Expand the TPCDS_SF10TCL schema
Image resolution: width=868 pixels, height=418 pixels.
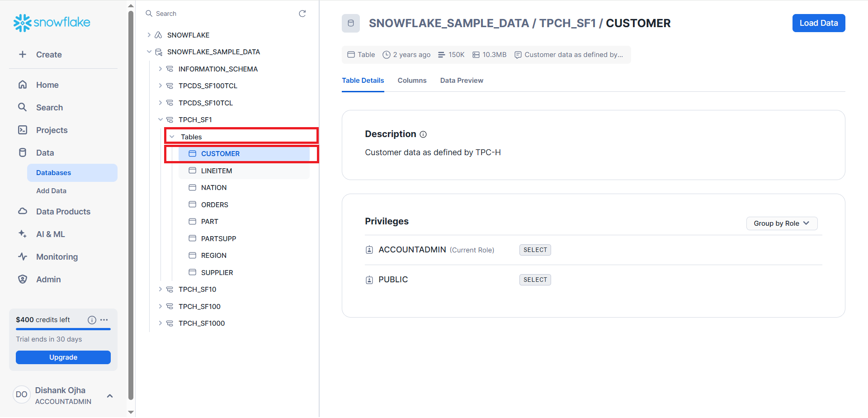160,103
